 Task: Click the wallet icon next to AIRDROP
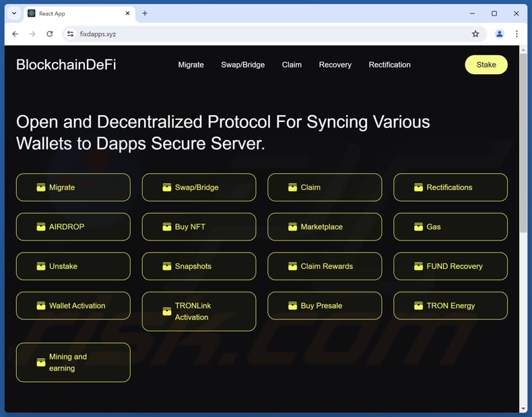(x=41, y=226)
